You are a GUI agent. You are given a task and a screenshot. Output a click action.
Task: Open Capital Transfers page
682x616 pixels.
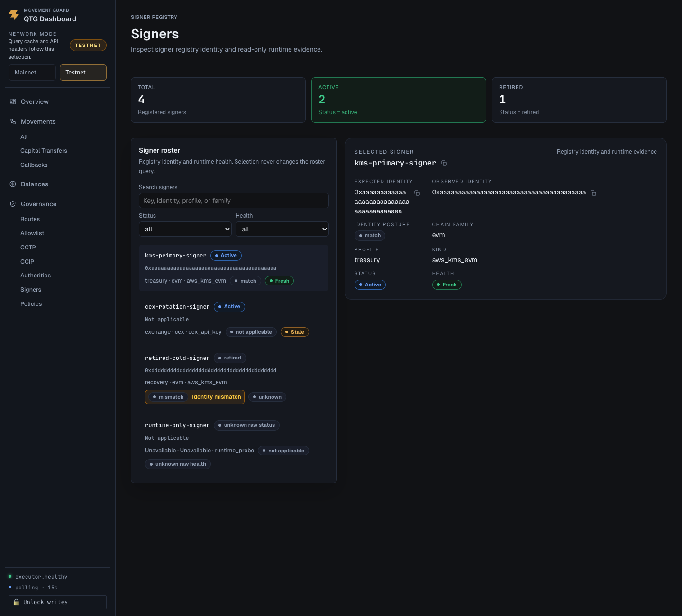click(44, 151)
